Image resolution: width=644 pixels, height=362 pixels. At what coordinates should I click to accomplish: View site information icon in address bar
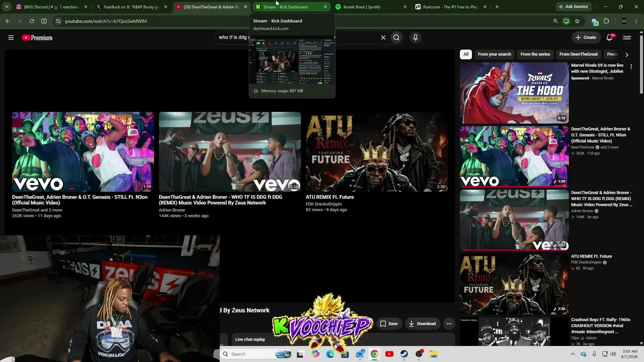[58, 21]
